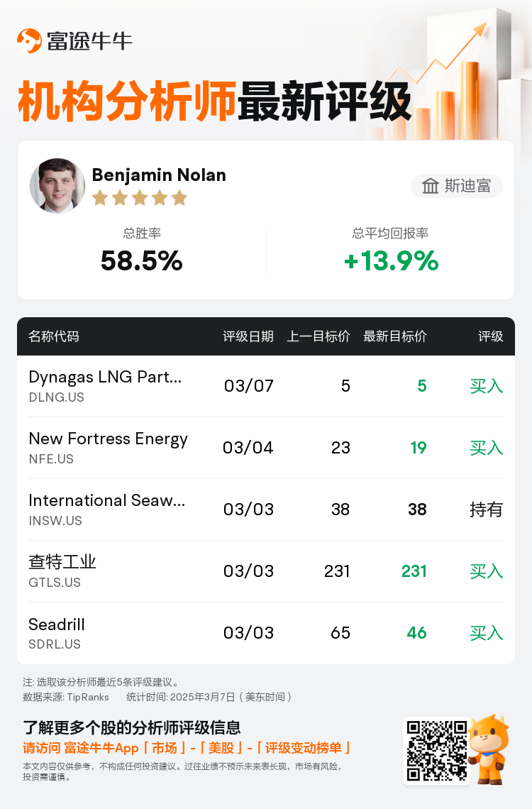Click the Futu Niuniu logo icon
Image resolution: width=532 pixels, height=809 pixels.
(x=29, y=40)
